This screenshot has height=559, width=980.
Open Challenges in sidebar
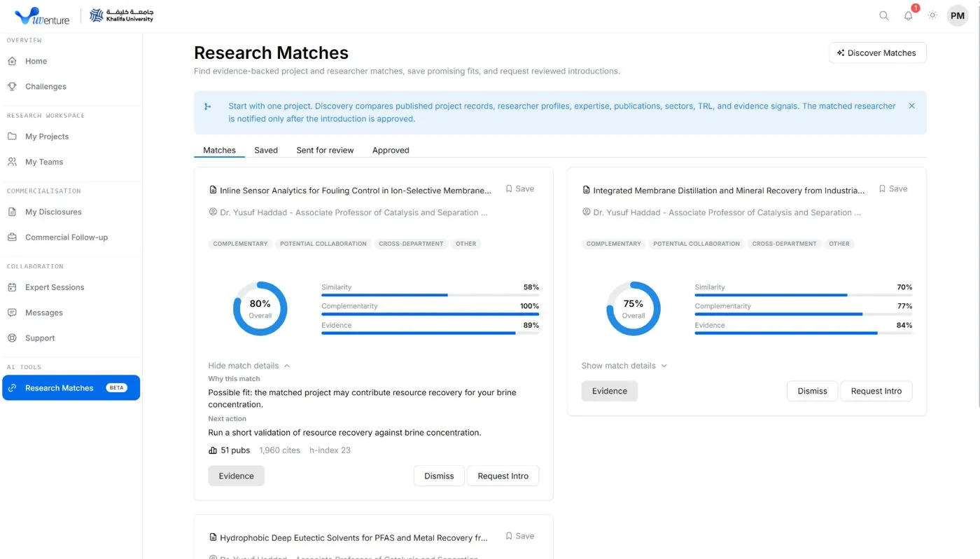(71, 86)
